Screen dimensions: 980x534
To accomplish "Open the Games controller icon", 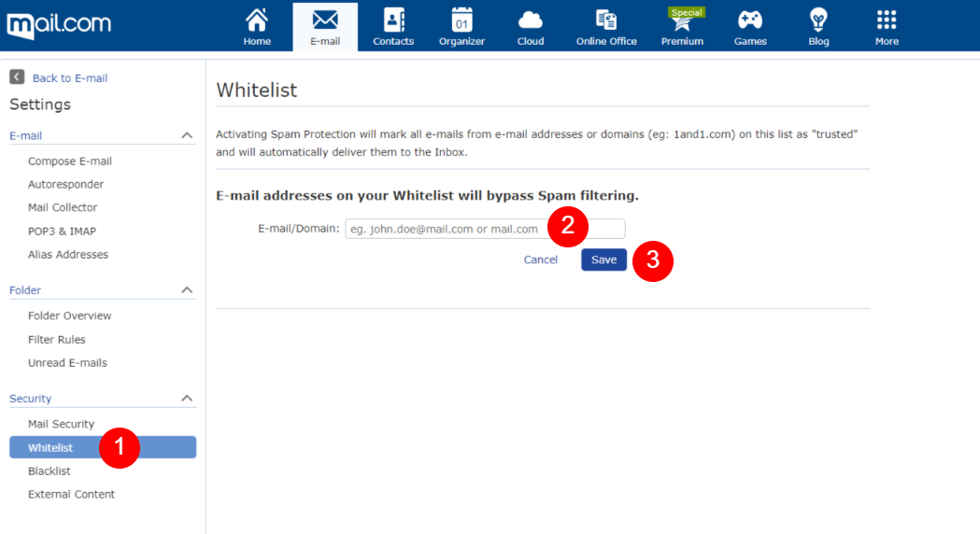I will point(750,21).
